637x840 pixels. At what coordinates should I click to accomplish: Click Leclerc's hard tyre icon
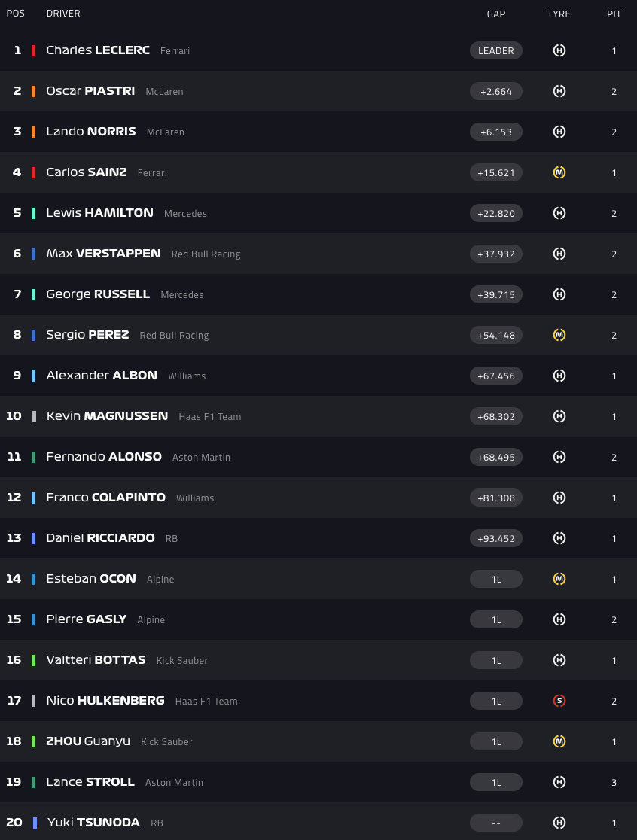559,50
